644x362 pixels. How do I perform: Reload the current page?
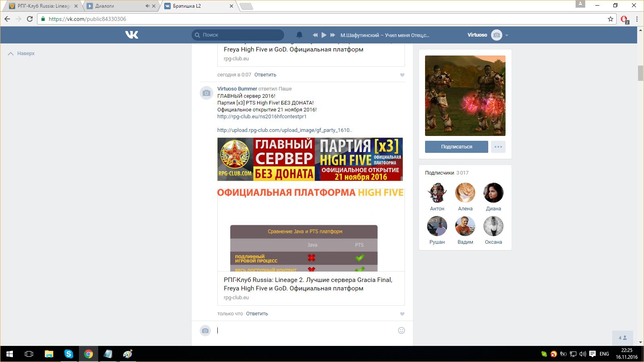(30, 19)
